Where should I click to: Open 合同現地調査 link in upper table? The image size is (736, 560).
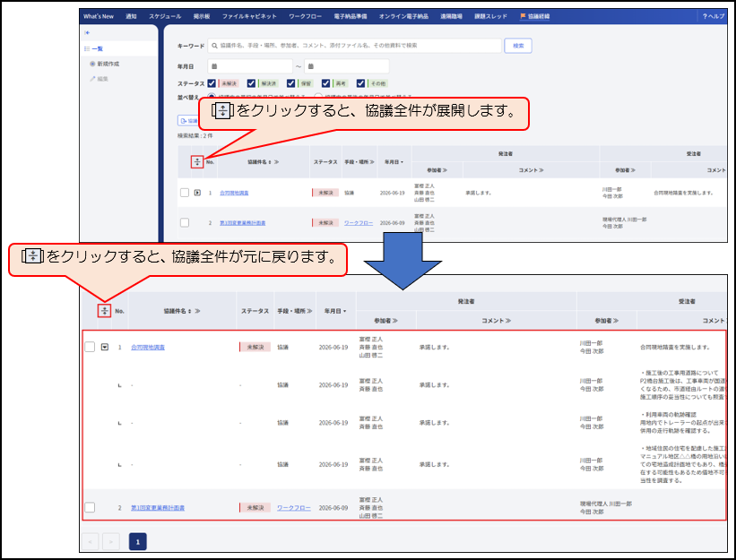point(234,193)
